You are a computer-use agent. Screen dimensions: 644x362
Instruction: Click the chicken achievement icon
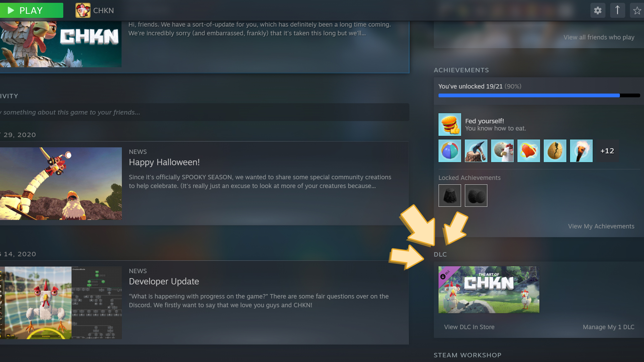point(502,151)
